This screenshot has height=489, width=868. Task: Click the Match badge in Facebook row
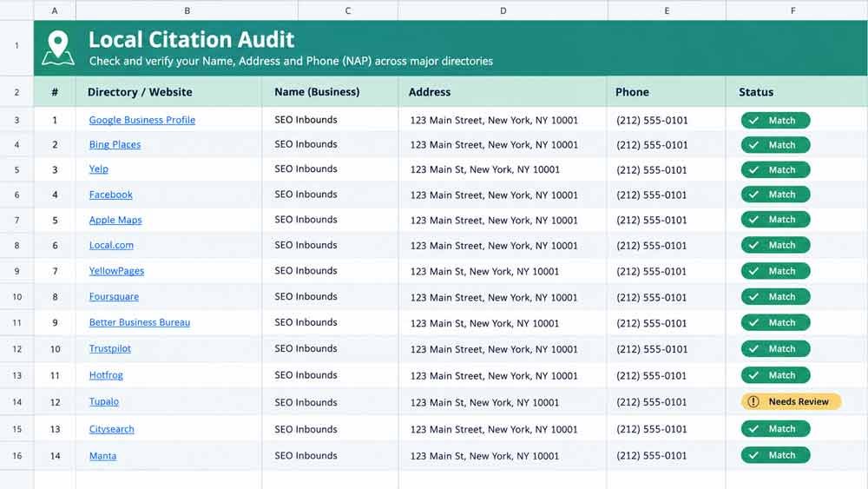[775, 195]
